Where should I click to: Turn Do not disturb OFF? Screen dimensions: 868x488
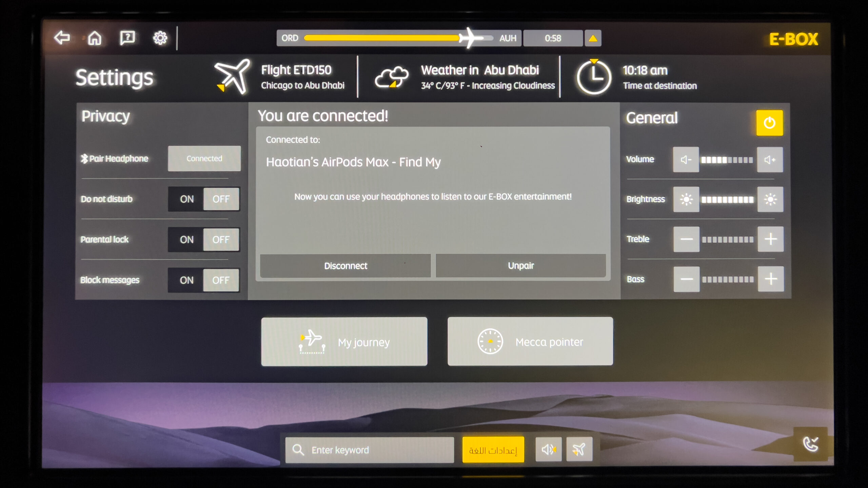click(x=221, y=199)
